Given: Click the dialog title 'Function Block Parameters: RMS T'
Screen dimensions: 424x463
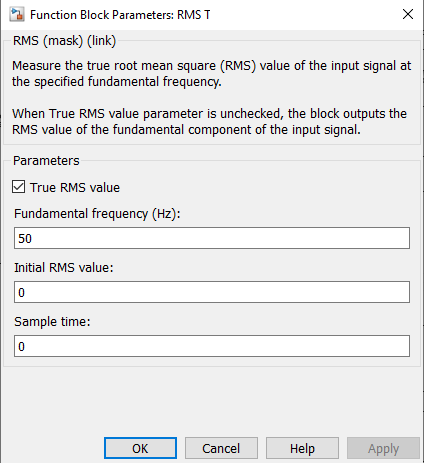Looking at the screenshot, I should click(120, 15).
